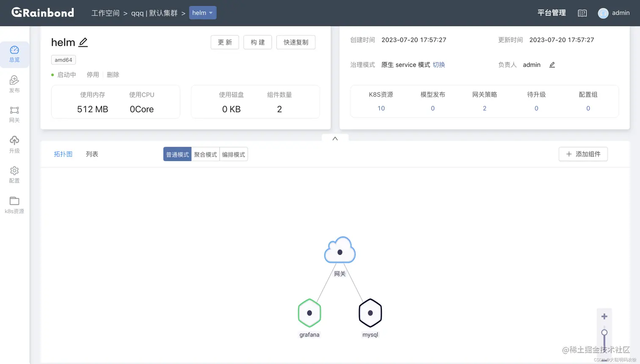Click the 启动中 status text

[x=66, y=74]
